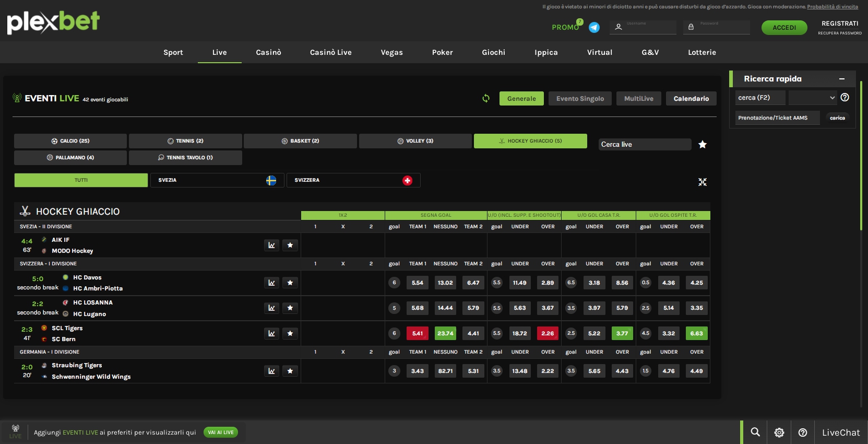This screenshot has width=868, height=444.
Task: Open the search magnifier in bottom bar
Action: click(x=755, y=432)
